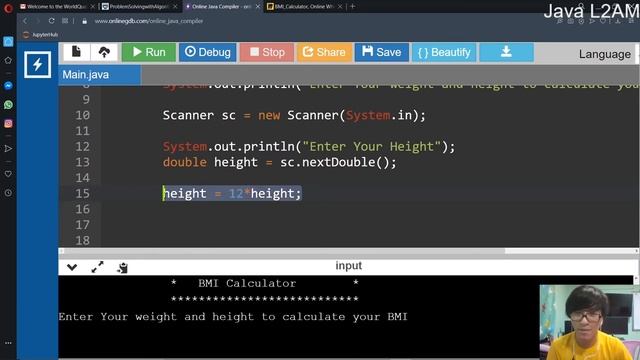
Task: Open the sidebar history clock icon
Action: pos(8,193)
